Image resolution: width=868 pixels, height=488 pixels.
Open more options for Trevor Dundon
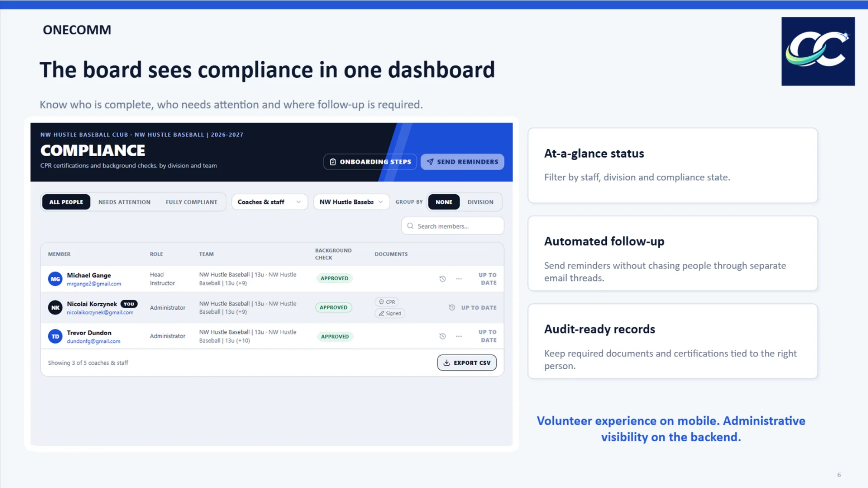[x=459, y=336]
